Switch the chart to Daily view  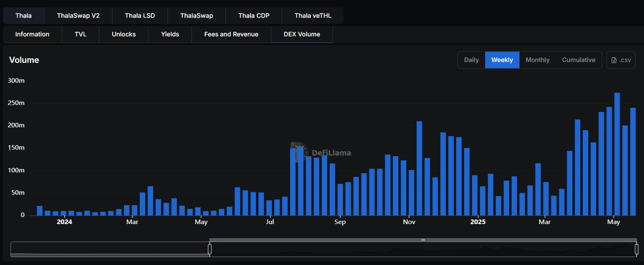point(471,60)
